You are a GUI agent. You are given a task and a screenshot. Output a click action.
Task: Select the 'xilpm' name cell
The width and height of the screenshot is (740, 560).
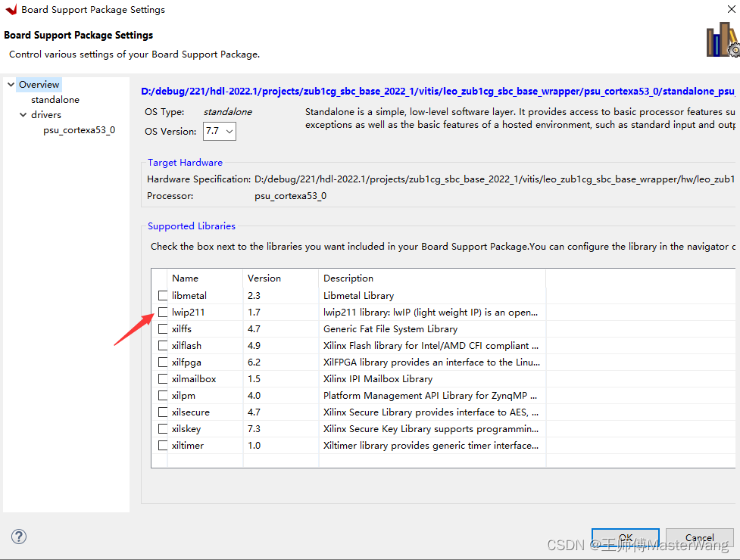coord(183,396)
